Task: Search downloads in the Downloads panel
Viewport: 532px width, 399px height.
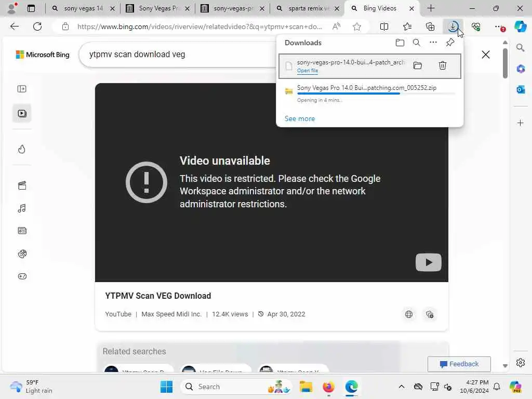Action: pyautogui.click(x=416, y=43)
